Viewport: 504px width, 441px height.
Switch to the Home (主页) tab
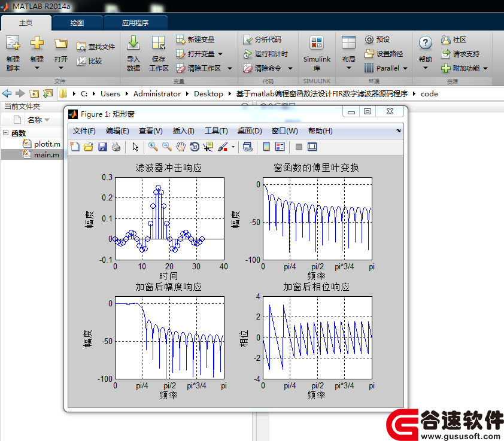26,23
